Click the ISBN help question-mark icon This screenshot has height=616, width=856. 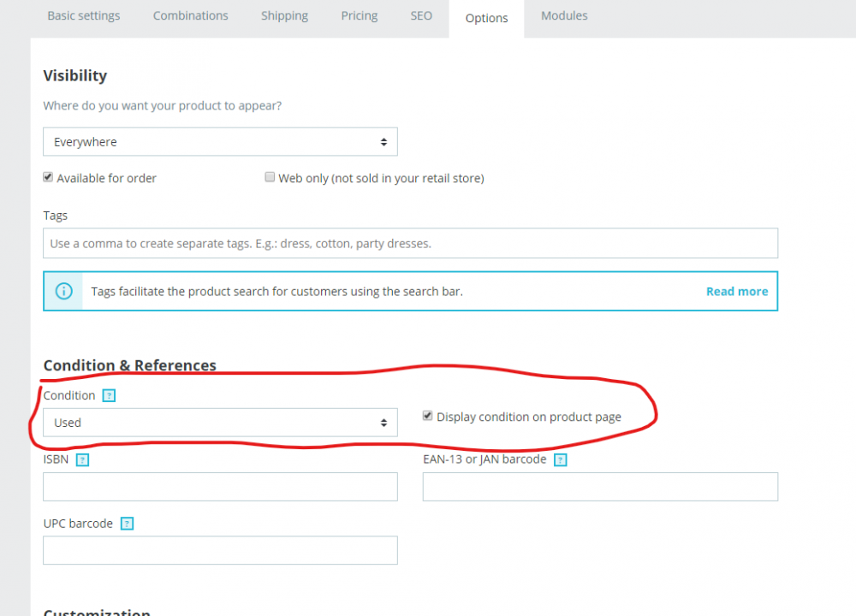point(82,460)
